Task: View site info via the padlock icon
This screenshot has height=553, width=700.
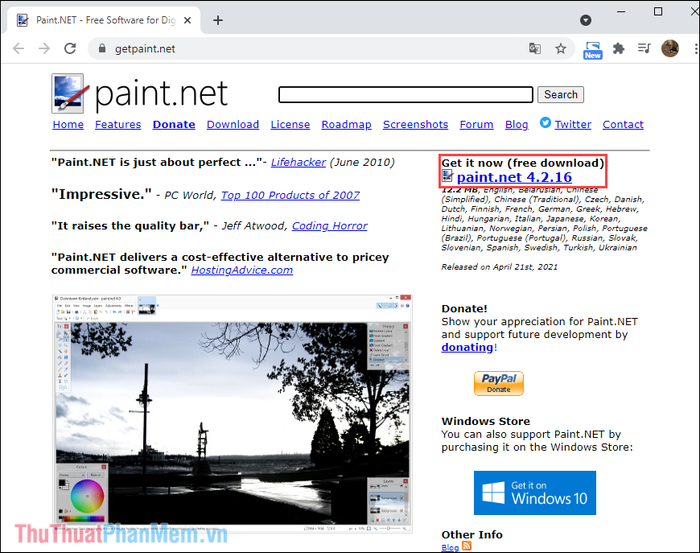Action: tap(102, 48)
